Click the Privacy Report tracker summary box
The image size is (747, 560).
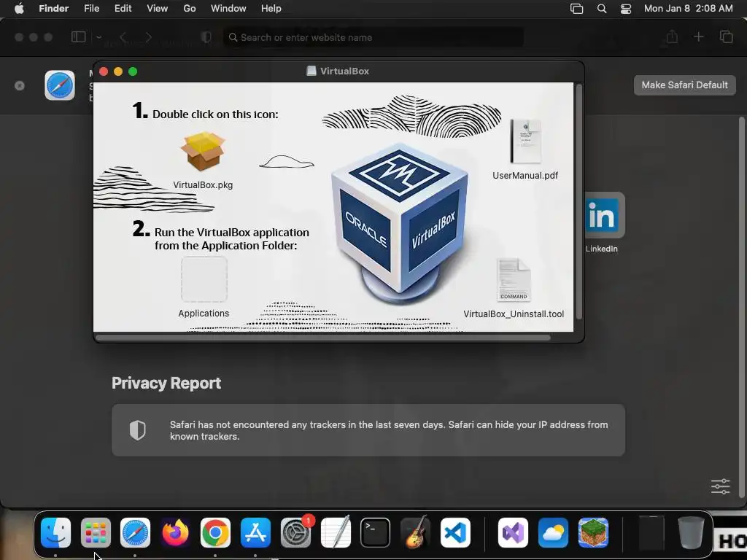coord(368,430)
